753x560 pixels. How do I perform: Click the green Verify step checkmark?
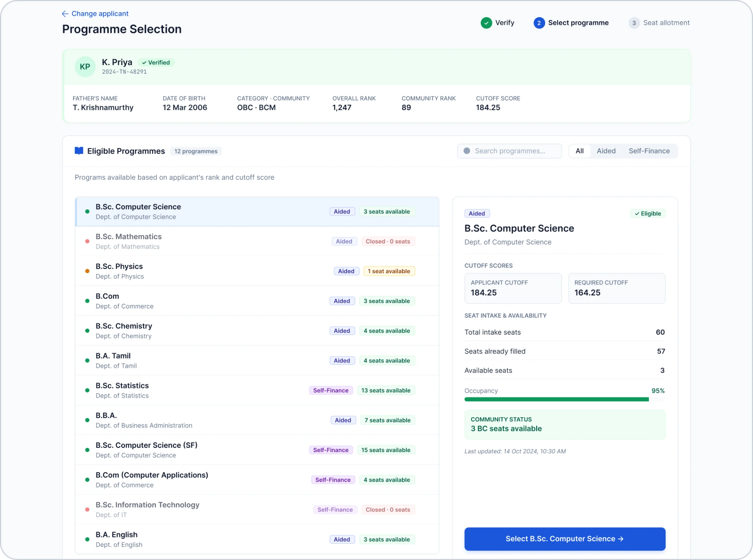[486, 23]
